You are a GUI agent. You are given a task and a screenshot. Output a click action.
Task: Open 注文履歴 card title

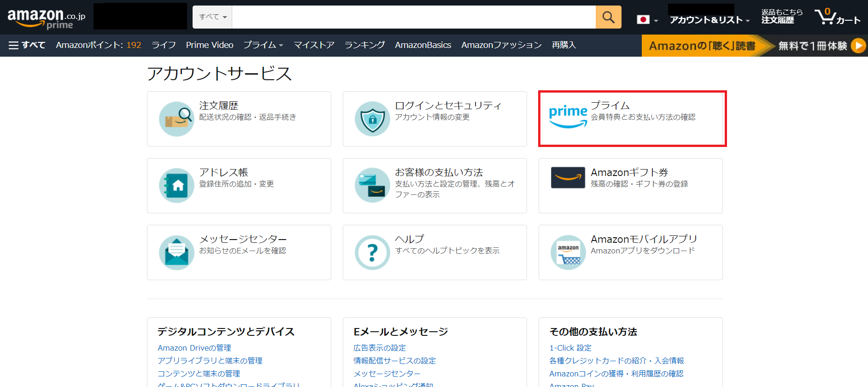(218, 106)
